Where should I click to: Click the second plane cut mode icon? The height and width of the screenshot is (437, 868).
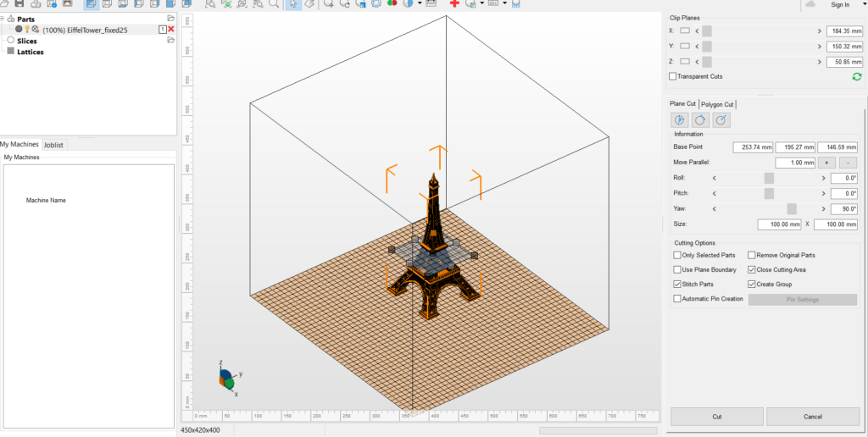click(x=699, y=120)
